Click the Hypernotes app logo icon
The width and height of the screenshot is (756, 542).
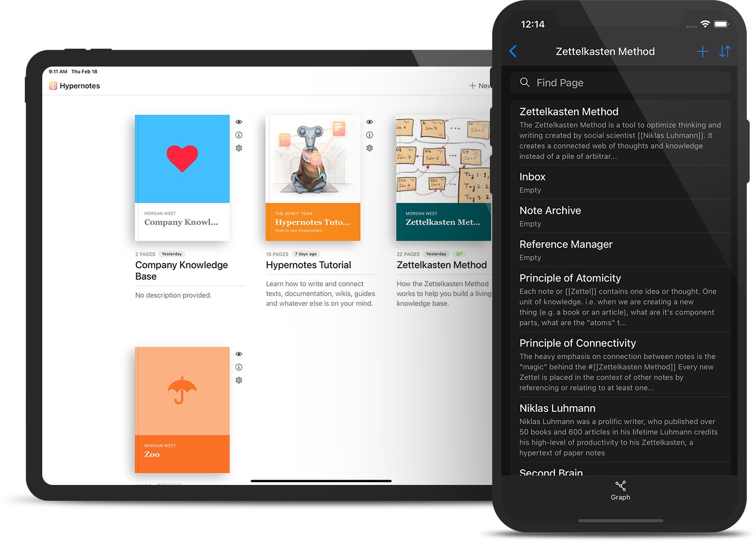pyautogui.click(x=53, y=86)
